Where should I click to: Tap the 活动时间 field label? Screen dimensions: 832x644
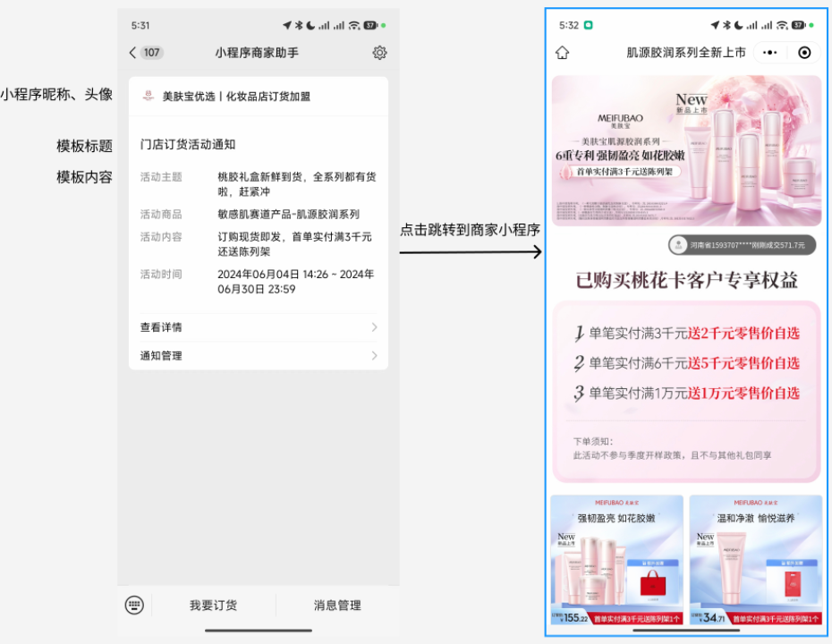click(x=161, y=275)
